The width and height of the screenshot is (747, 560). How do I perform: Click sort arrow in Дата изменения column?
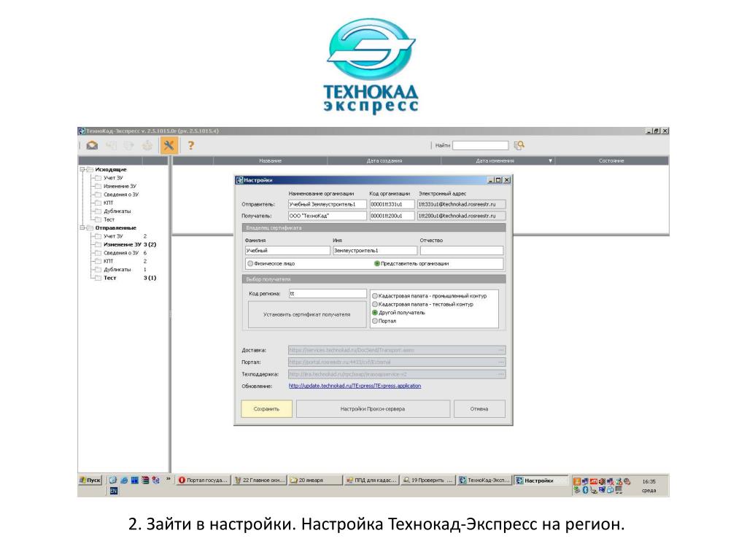550,161
